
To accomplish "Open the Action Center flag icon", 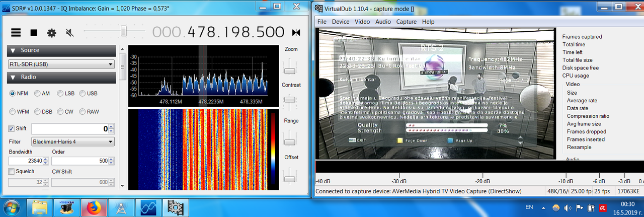I will click(x=579, y=207).
